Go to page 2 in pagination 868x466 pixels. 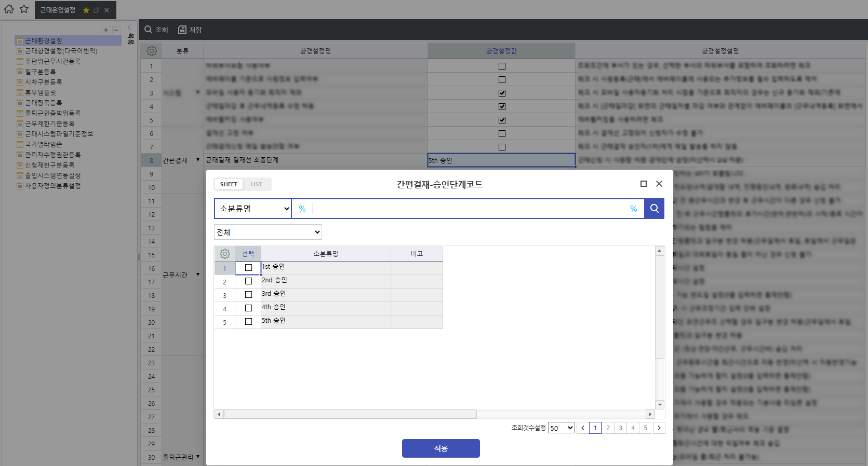click(608, 428)
